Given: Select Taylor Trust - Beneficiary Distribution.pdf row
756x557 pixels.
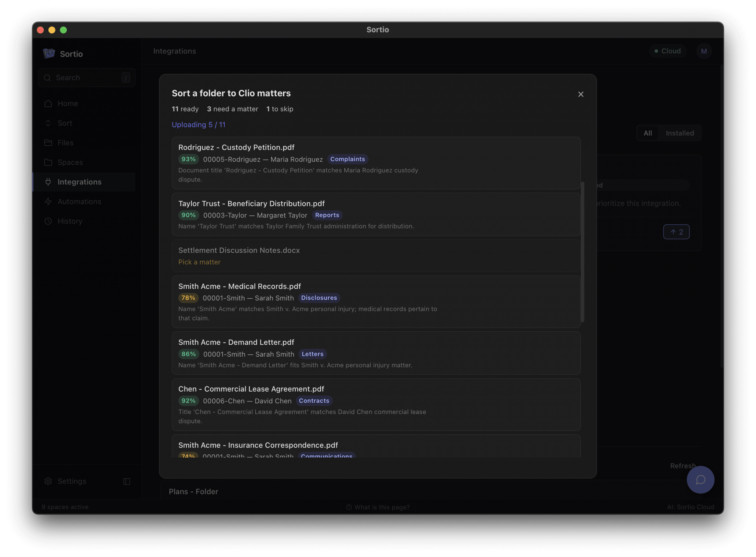Looking at the screenshot, I should point(376,215).
